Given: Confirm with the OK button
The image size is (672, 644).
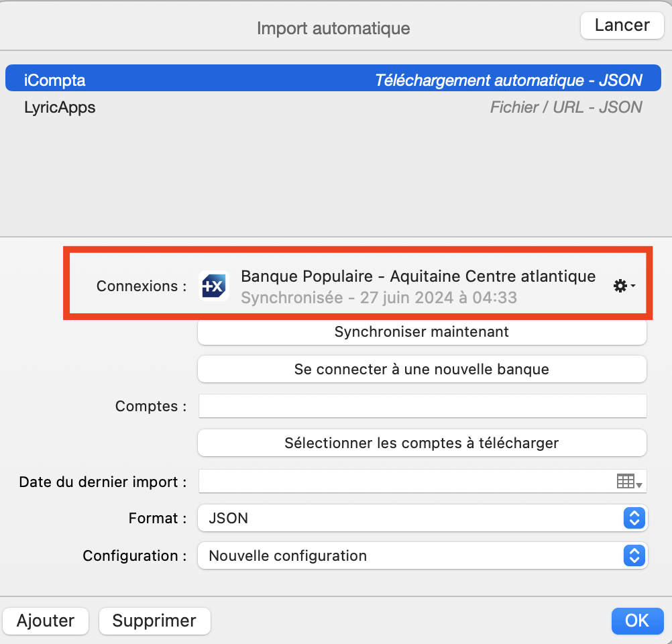Looking at the screenshot, I should point(637,621).
